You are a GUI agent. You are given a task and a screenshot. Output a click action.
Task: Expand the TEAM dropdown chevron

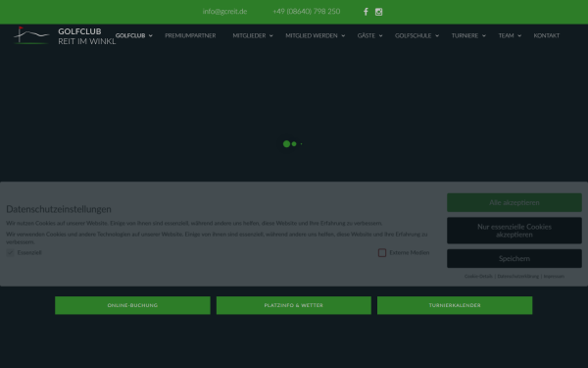[519, 35]
